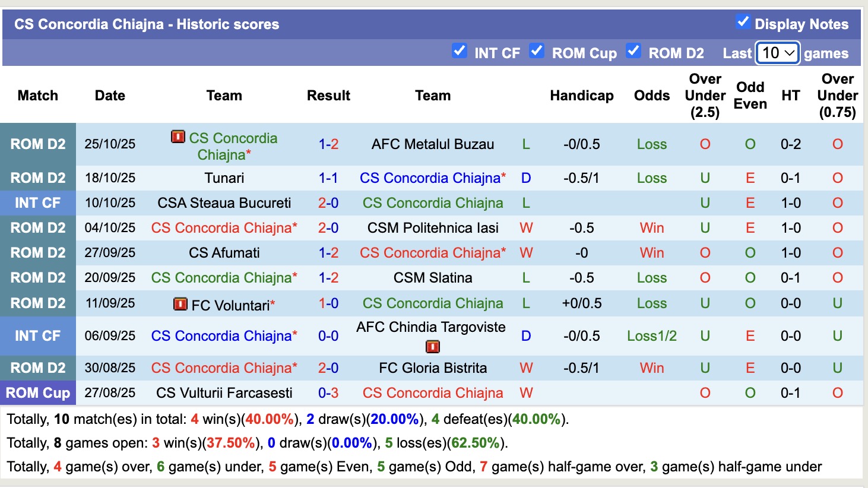
Task: Toggle the INT CF competition filter
Action: point(459,51)
